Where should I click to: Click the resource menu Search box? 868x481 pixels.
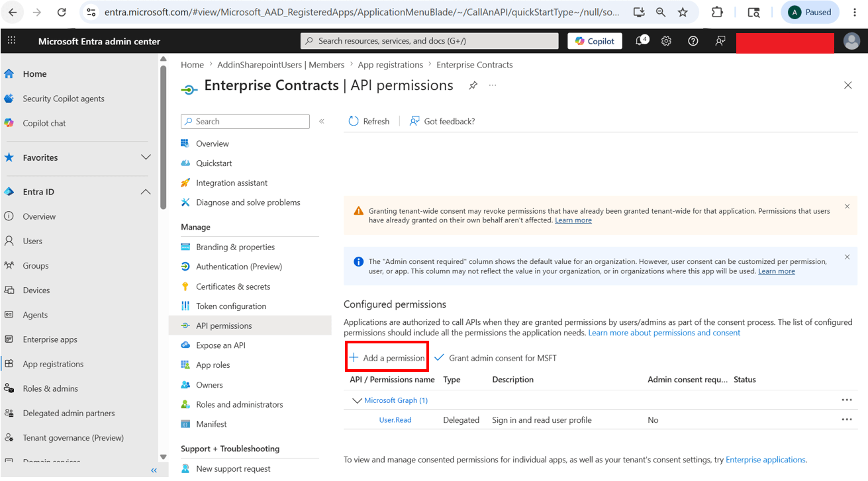pos(245,122)
